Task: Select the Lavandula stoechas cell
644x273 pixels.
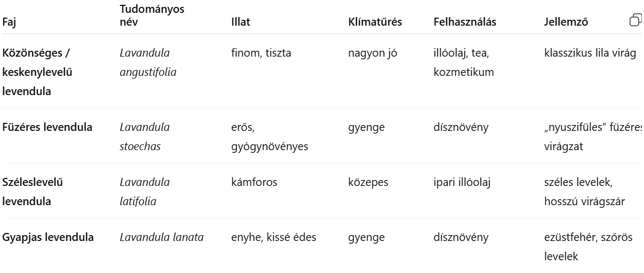Action: coord(145,136)
